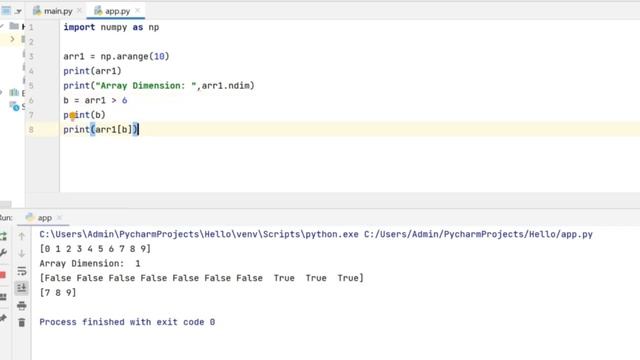Screen dimensions: 640x360
Task: Restore layout icon in Run panel
Action: (x=3, y=297)
